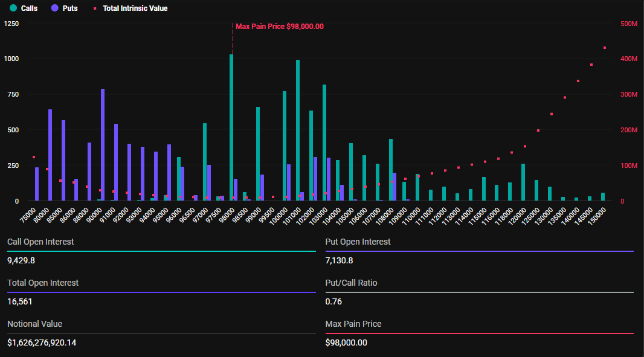Screen dimensions: 644x357
Task: Toggle the Puts legend series
Action: pyautogui.click(x=69, y=8)
